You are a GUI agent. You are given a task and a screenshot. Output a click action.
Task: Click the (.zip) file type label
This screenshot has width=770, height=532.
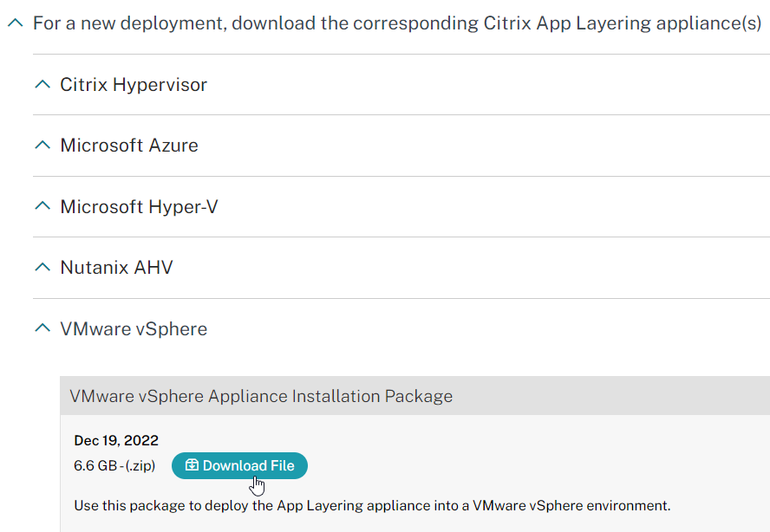(140, 465)
